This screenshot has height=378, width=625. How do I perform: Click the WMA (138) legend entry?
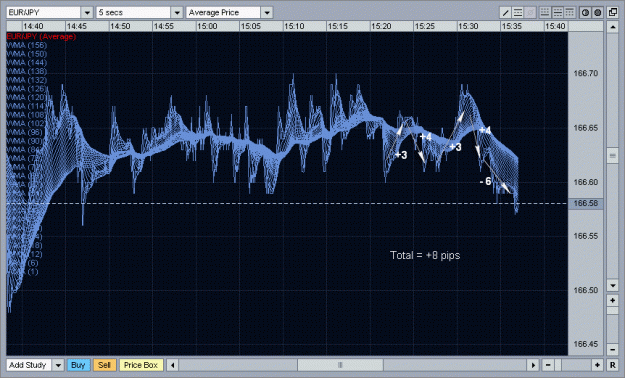tap(27, 72)
